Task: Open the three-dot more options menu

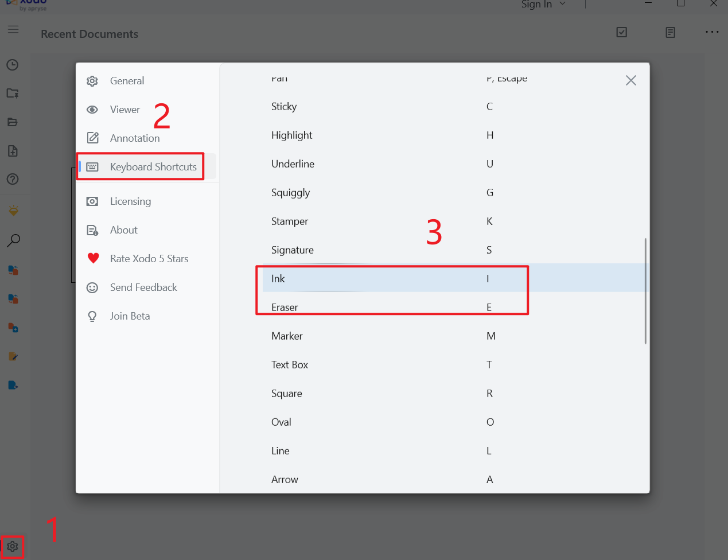Action: pyautogui.click(x=712, y=32)
